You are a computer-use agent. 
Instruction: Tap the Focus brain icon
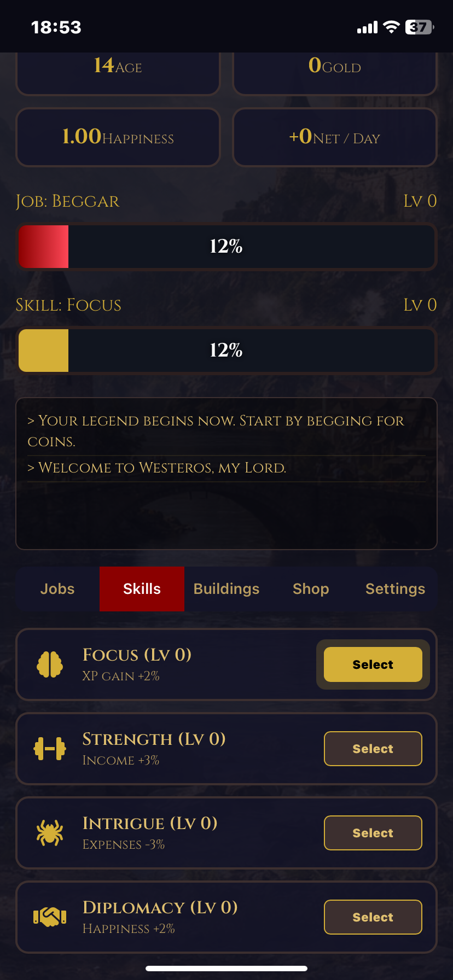tap(50, 664)
